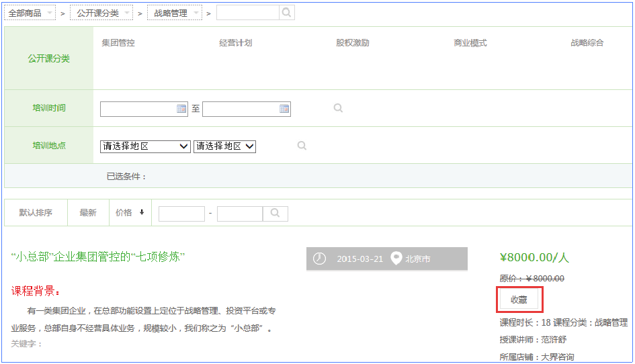Viewport: 635px width, 364px height.
Task: Click the Beijing location pin icon
Action: (396, 259)
